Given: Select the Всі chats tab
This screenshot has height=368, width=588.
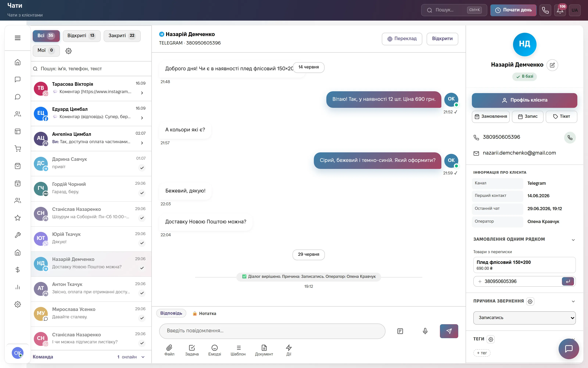Looking at the screenshot, I should point(46,36).
